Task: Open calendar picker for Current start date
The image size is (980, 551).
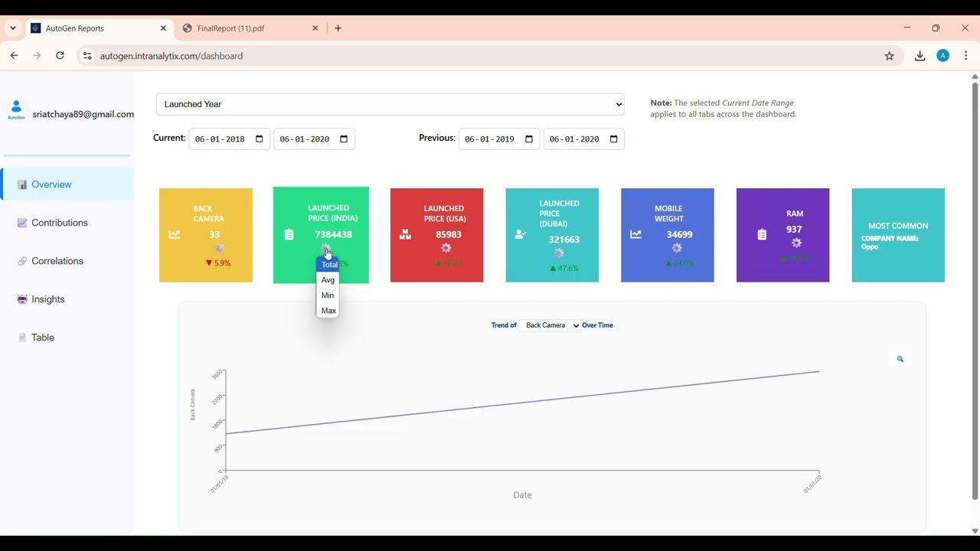Action: click(x=260, y=139)
